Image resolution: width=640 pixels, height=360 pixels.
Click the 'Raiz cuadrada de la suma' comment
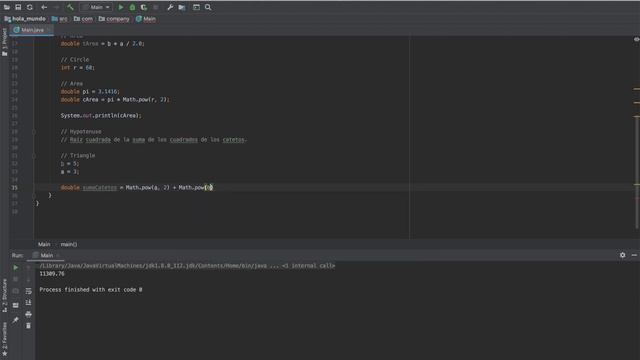tap(153, 140)
